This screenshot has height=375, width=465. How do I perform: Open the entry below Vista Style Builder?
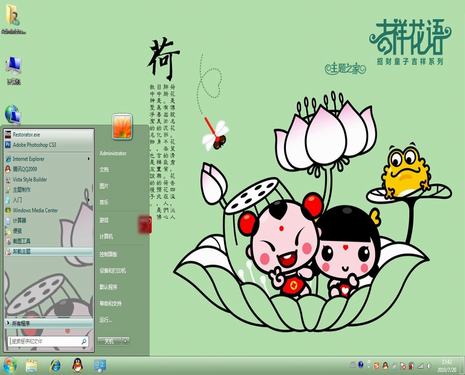49,190
